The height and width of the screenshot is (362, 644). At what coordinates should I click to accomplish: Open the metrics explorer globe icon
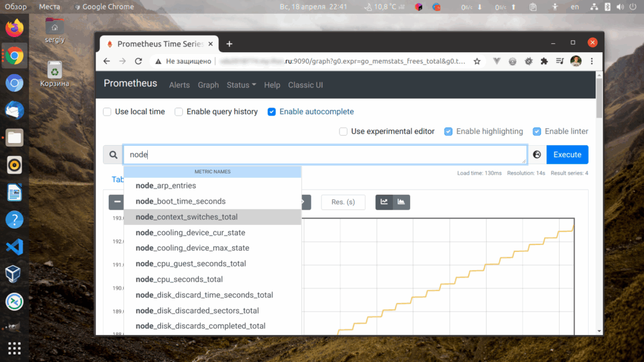click(x=537, y=155)
